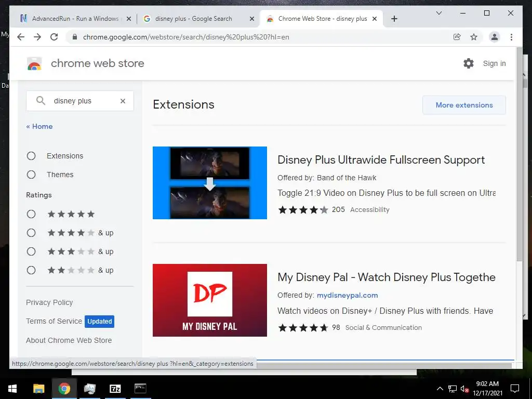The width and height of the screenshot is (532, 399).
Task: Click the Accessibility category label
Action: pos(369,210)
